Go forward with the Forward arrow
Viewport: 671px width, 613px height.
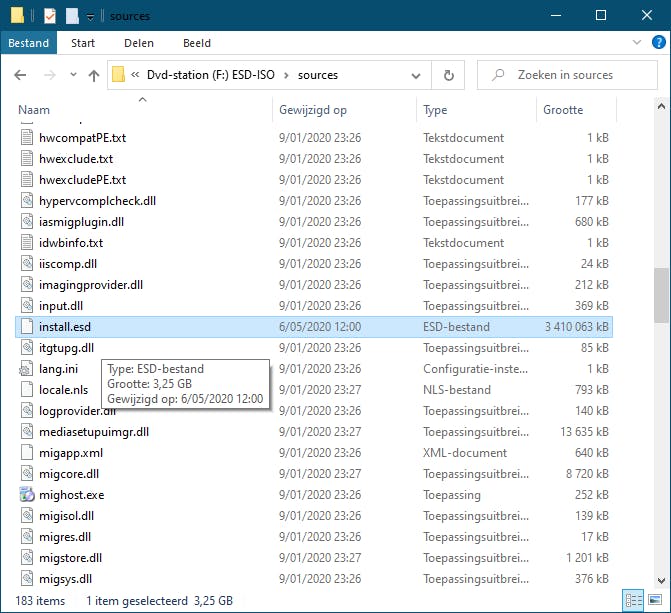[x=50, y=75]
